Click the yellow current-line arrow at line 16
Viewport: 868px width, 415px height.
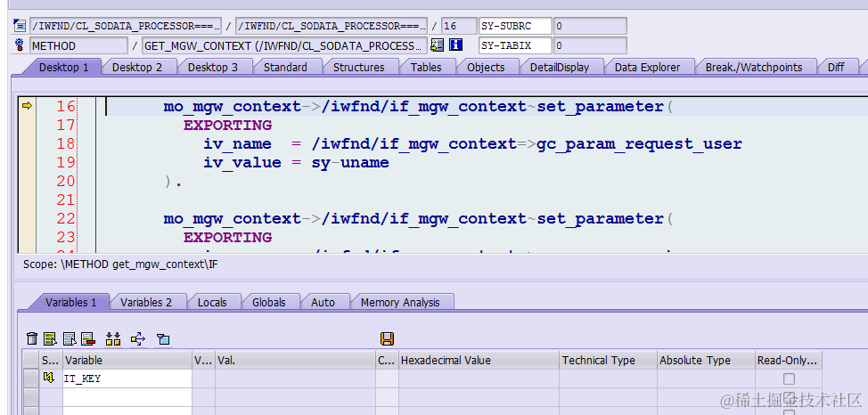coord(27,105)
